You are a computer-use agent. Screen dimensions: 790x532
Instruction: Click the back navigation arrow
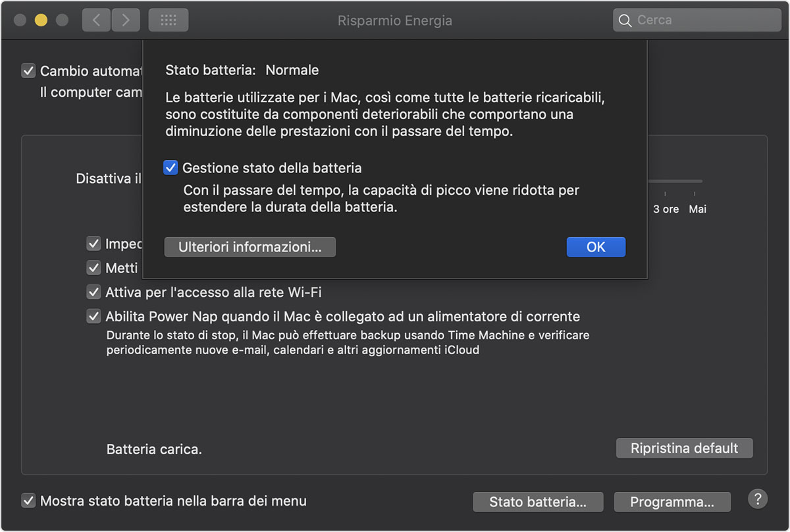[x=97, y=20]
